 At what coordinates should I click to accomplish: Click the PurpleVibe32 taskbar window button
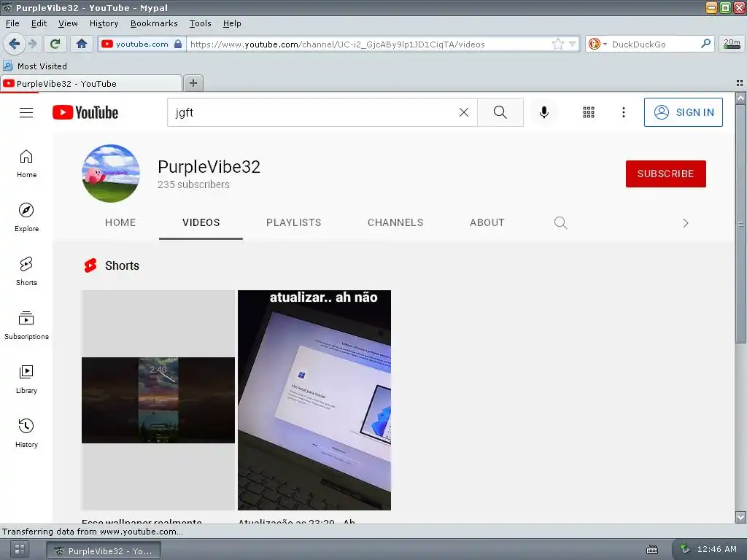104,551
